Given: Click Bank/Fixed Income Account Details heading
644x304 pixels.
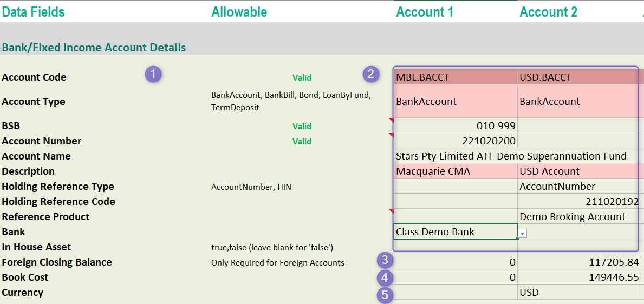Looking at the screenshot, I should tap(94, 48).
